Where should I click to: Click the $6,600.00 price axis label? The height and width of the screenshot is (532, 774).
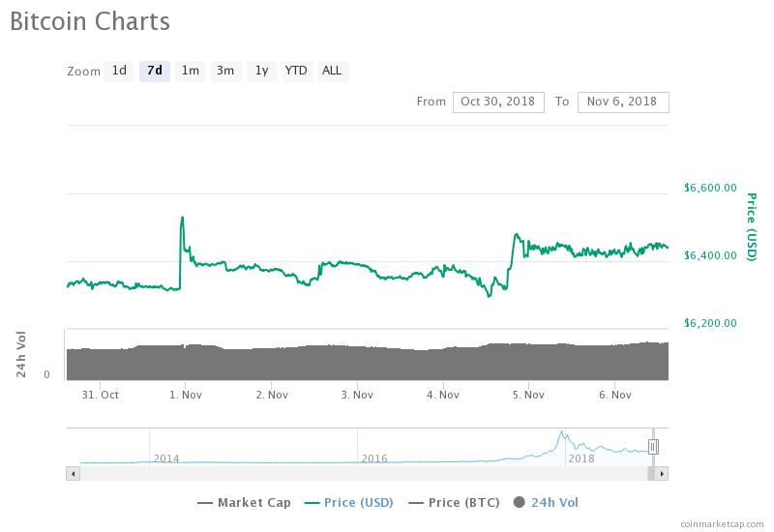pos(710,188)
